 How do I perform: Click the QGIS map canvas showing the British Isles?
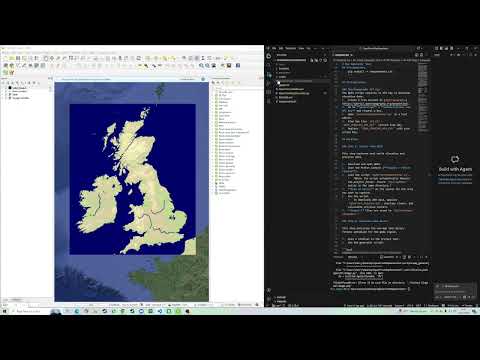[x=132, y=192]
